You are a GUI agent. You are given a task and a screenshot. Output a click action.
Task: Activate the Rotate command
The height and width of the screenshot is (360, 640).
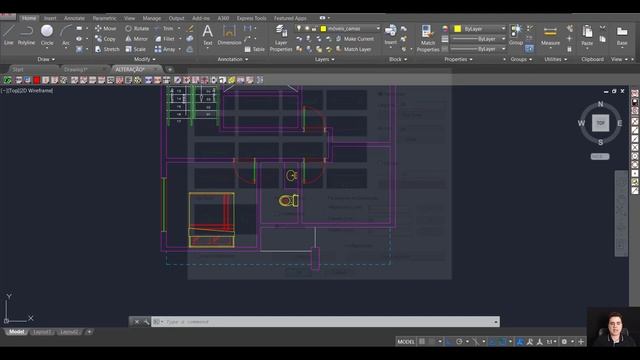point(137,29)
